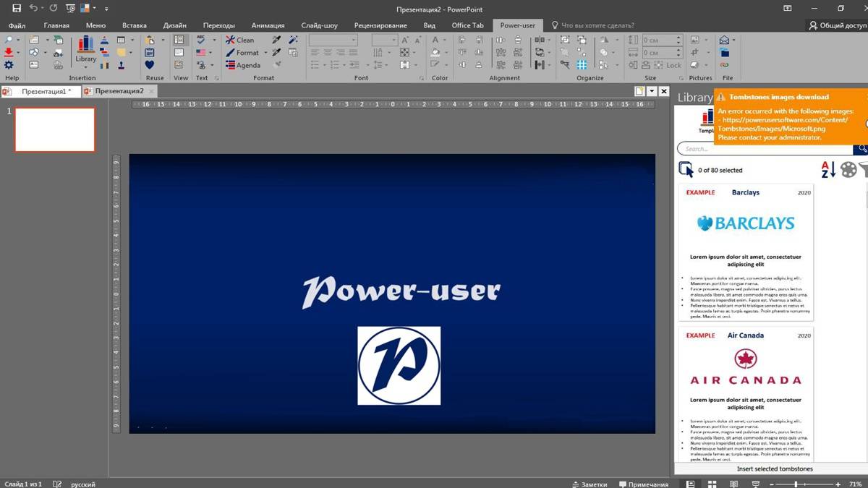Expand the Size group dialog launcher

pos(681,78)
